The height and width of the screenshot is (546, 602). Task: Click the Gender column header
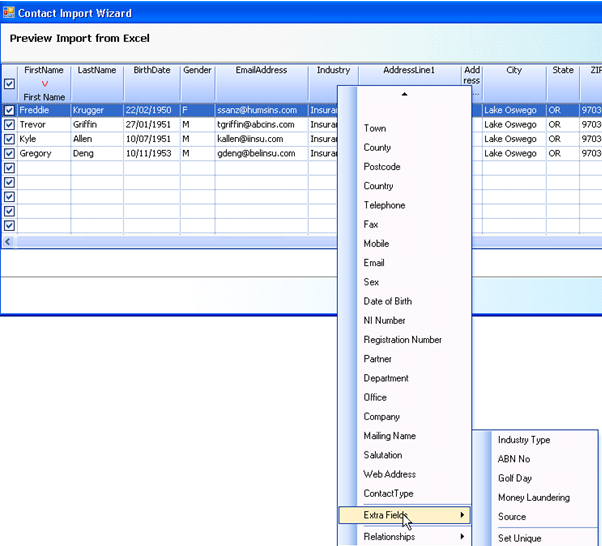(x=197, y=83)
